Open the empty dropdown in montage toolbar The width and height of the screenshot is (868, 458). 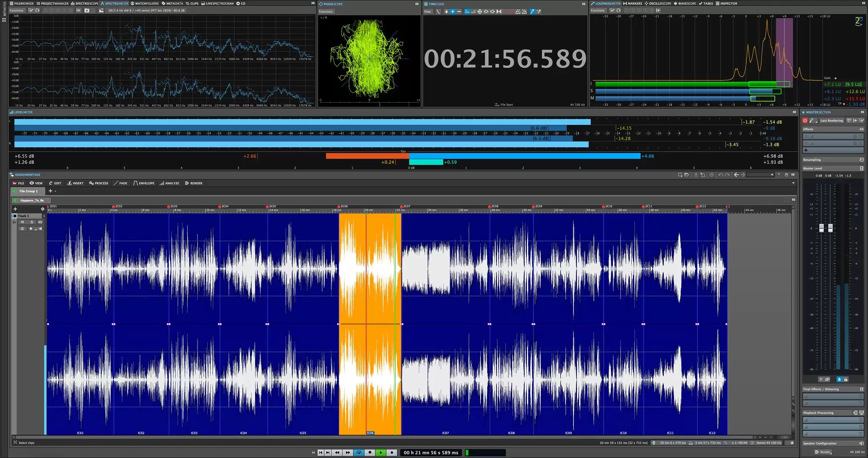coord(760,175)
